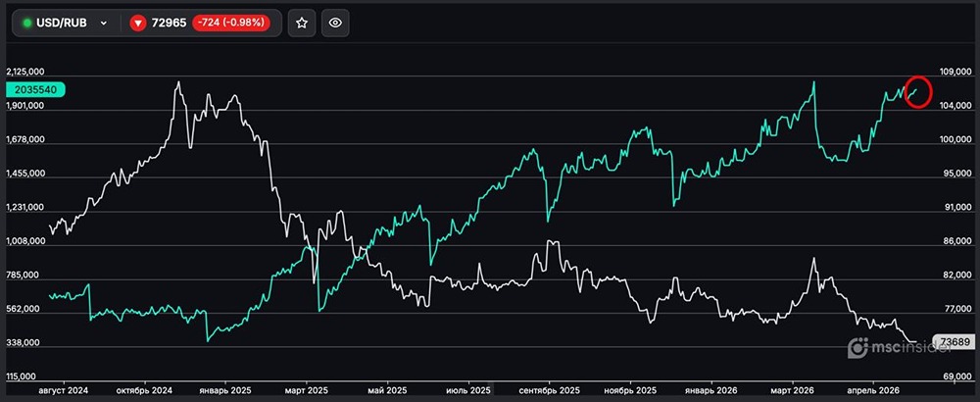Select the октябрь 2024 time axis label
980x402 pixels.
coord(144,390)
